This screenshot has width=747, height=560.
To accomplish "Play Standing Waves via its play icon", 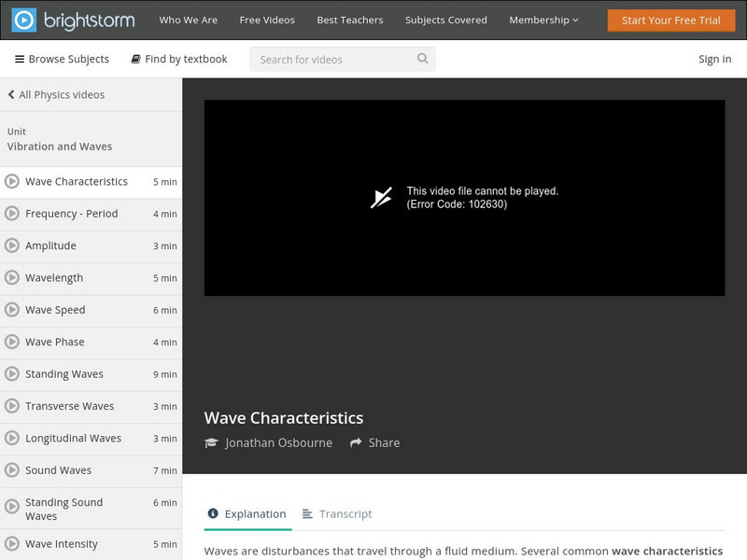I will [x=11, y=373].
